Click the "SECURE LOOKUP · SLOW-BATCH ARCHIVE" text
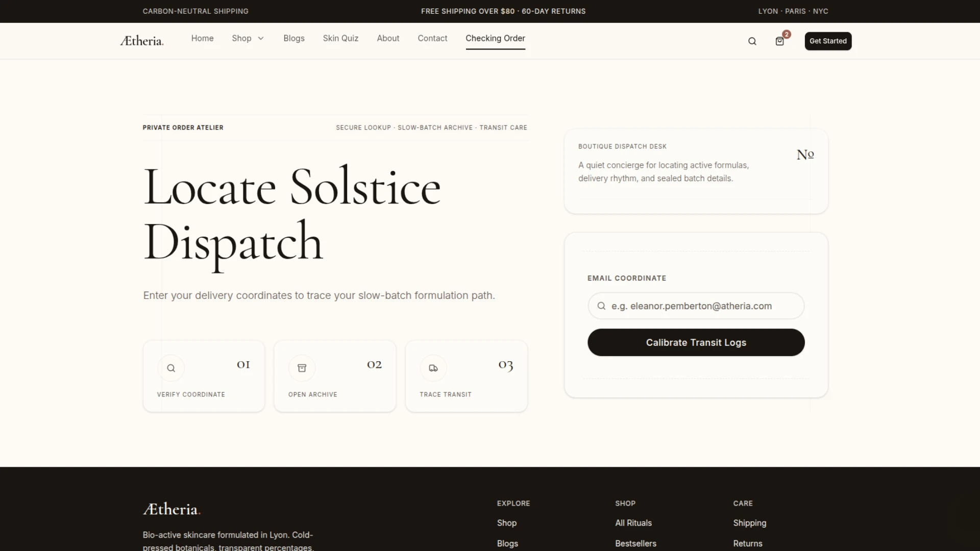This screenshot has width=980, height=551. [x=404, y=128]
